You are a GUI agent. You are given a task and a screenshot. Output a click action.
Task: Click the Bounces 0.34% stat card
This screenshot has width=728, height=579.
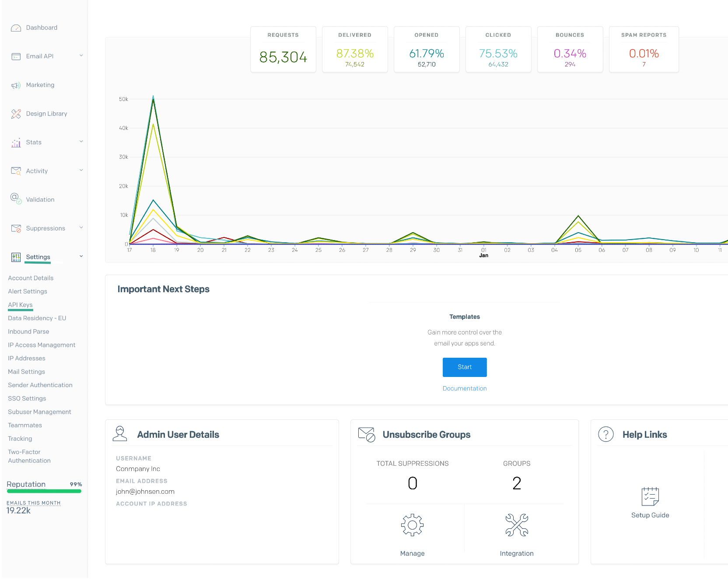pos(570,49)
